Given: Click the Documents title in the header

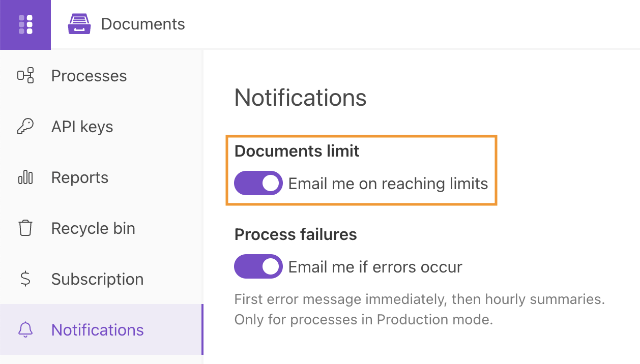Looking at the screenshot, I should 143,23.
